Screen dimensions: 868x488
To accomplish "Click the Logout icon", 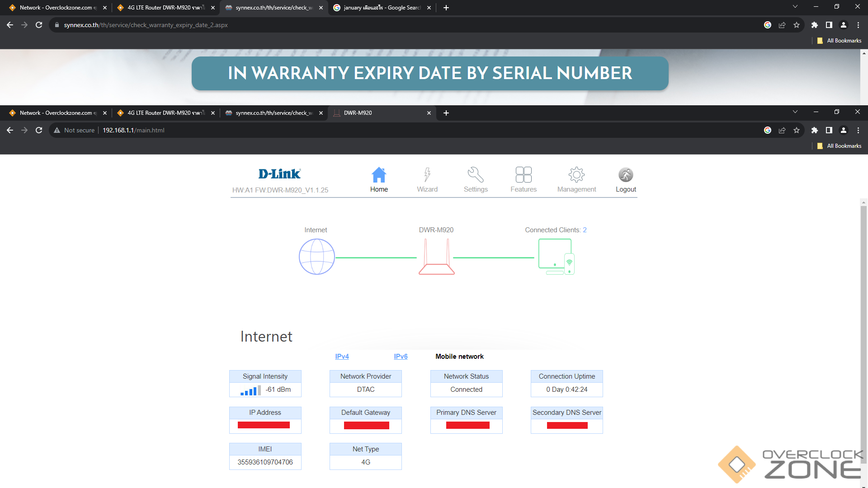I will tap(626, 175).
